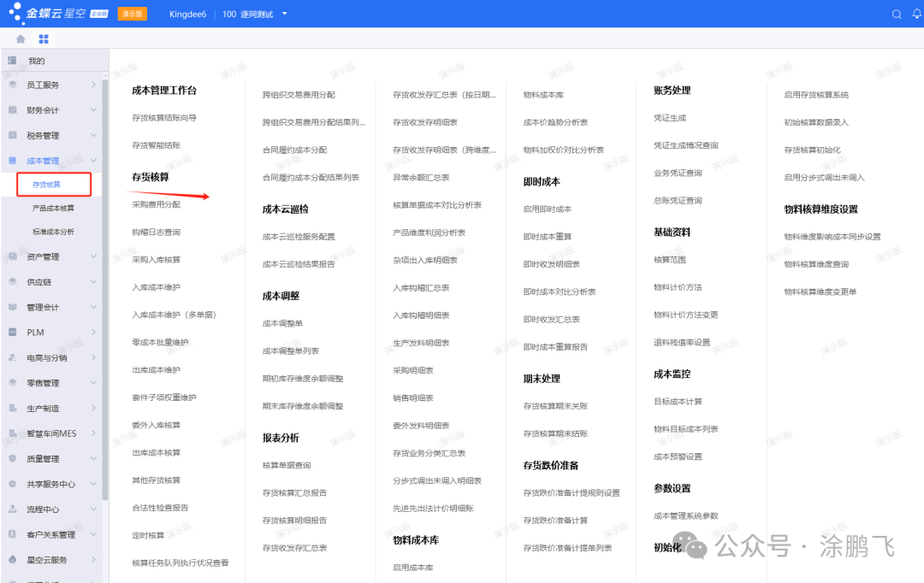This screenshot has height=583, width=924.
Task: Open the 采购费用分配 link
Action: [156, 205]
